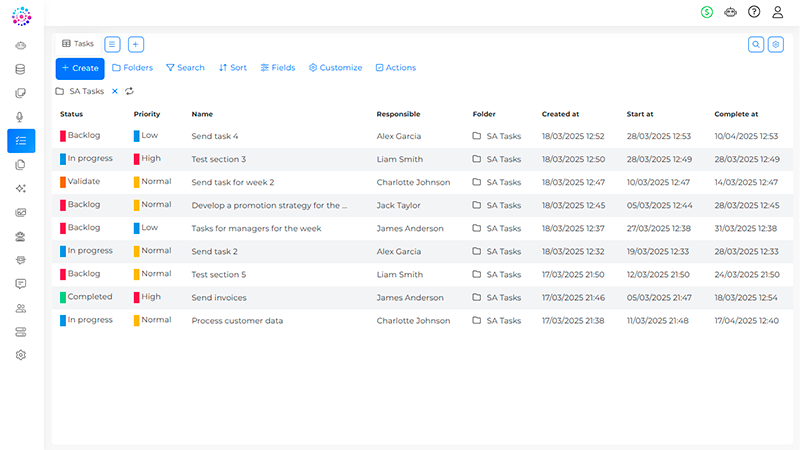Select the Tasks tab

point(78,44)
